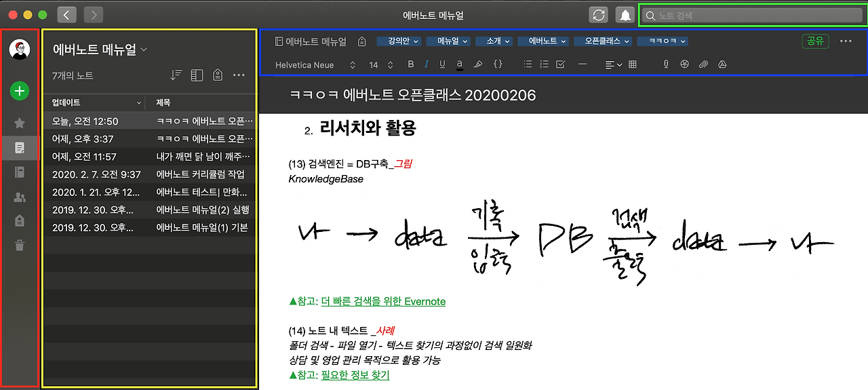868x390 pixels.
Task: Insert a bulleted list
Action: click(528, 64)
